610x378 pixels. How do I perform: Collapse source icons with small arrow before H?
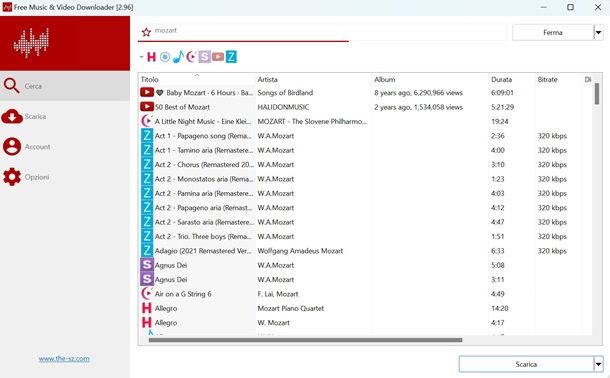(x=142, y=57)
